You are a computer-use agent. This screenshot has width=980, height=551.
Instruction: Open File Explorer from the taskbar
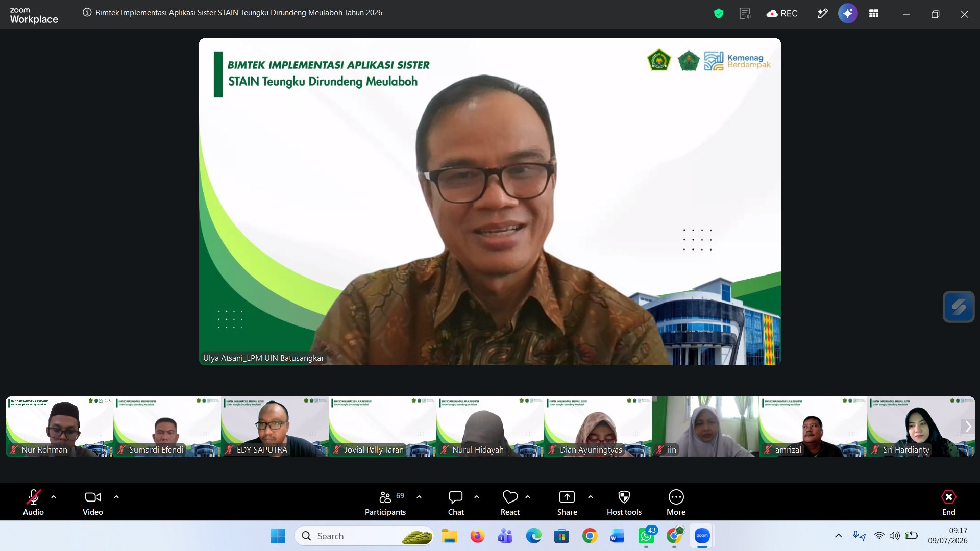point(449,536)
